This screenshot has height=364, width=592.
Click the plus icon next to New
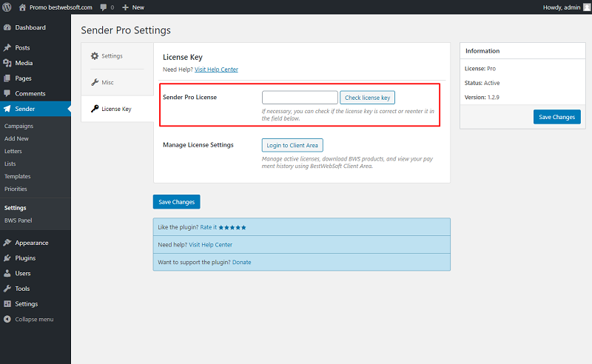[126, 7]
